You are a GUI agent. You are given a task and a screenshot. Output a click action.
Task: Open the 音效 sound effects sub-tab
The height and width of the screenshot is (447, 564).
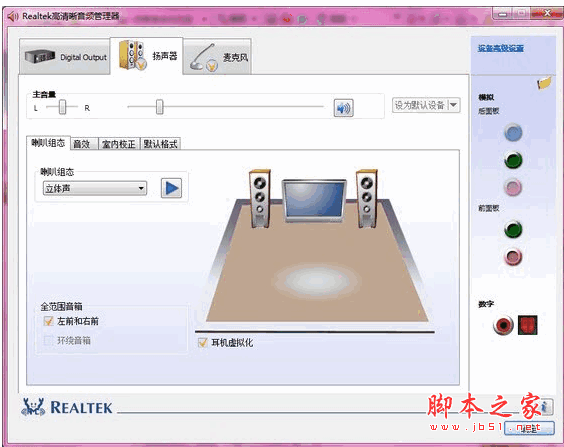(84, 144)
